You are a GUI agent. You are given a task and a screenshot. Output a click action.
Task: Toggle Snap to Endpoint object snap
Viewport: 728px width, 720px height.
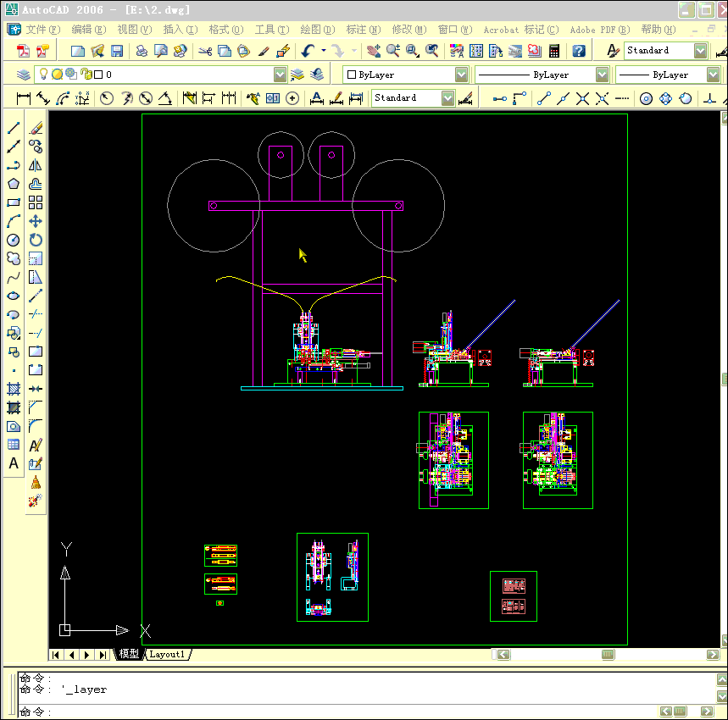pyautogui.click(x=543, y=98)
